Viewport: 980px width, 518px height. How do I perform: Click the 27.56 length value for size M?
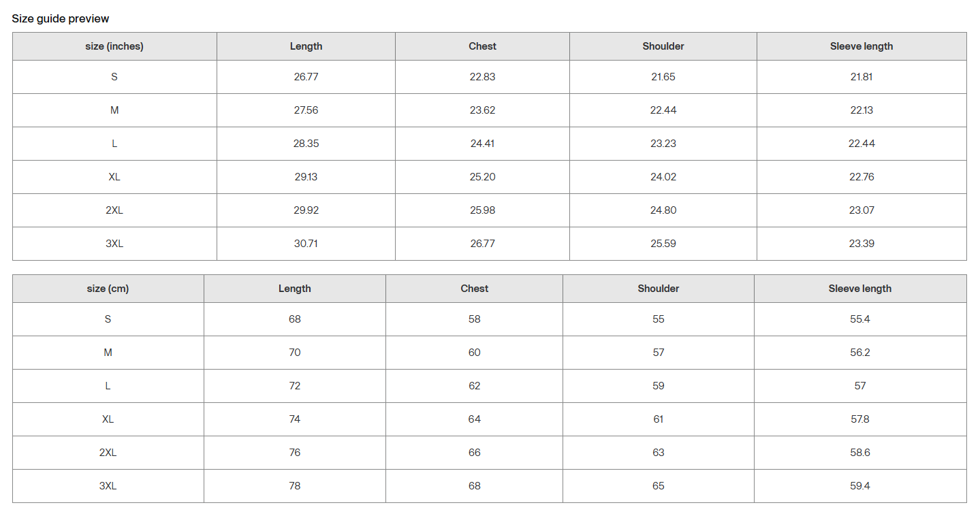[x=306, y=110]
